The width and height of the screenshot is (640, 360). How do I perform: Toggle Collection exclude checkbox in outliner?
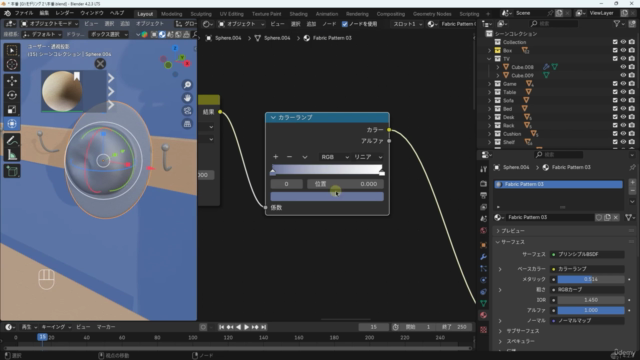615,42
